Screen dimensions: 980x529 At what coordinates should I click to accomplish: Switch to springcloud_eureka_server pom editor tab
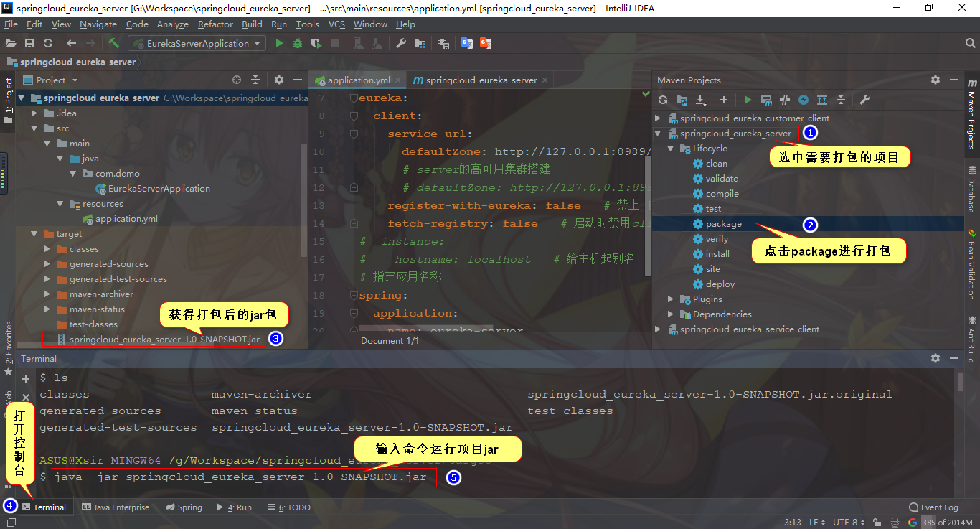[480, 80]
